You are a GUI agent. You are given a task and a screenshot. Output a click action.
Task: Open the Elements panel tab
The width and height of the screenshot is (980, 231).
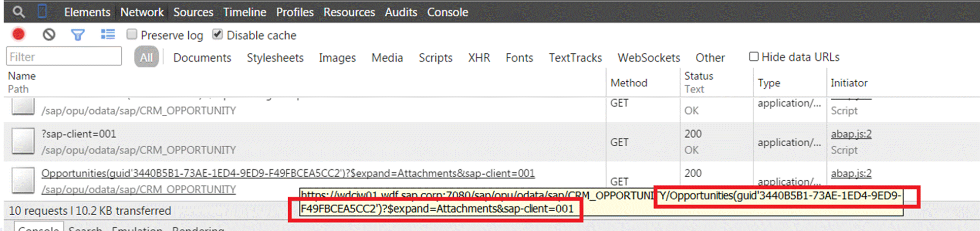[87, 12]
